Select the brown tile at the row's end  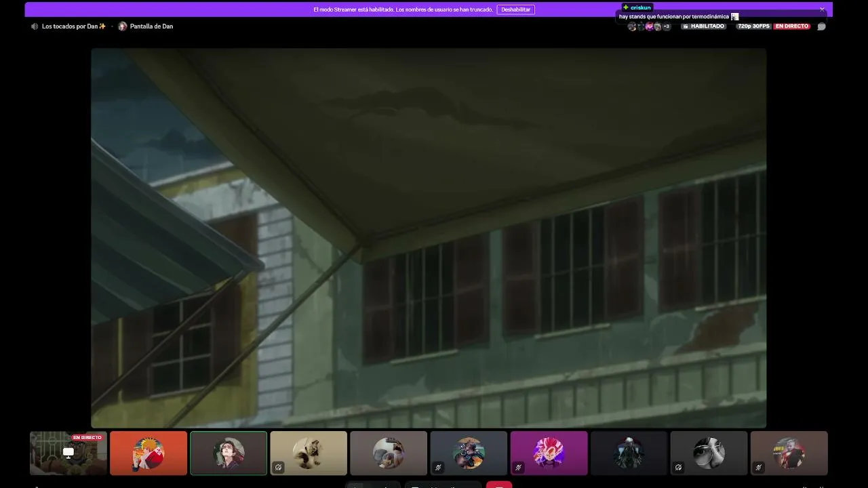(789, 453)
